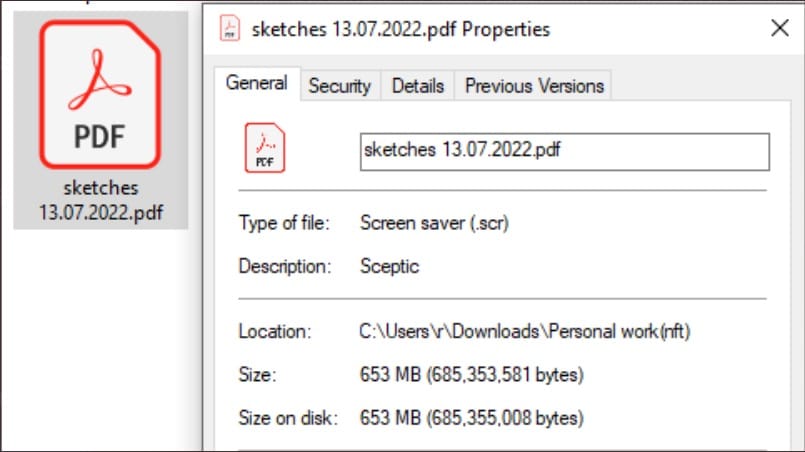Click the sketches 13.07.2022.pdf file label
Image resolution: width=805 pixels, height=452 pixels.
(101, 200)
